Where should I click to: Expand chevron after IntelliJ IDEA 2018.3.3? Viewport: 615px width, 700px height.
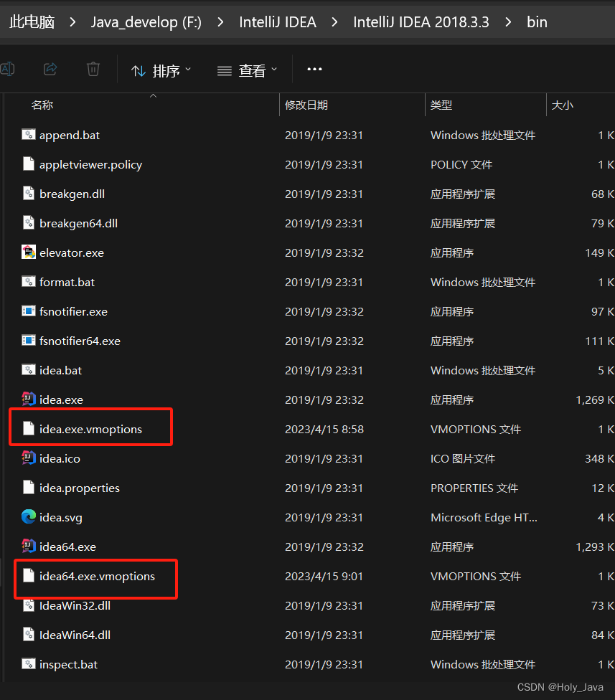(x=508, y=22)
